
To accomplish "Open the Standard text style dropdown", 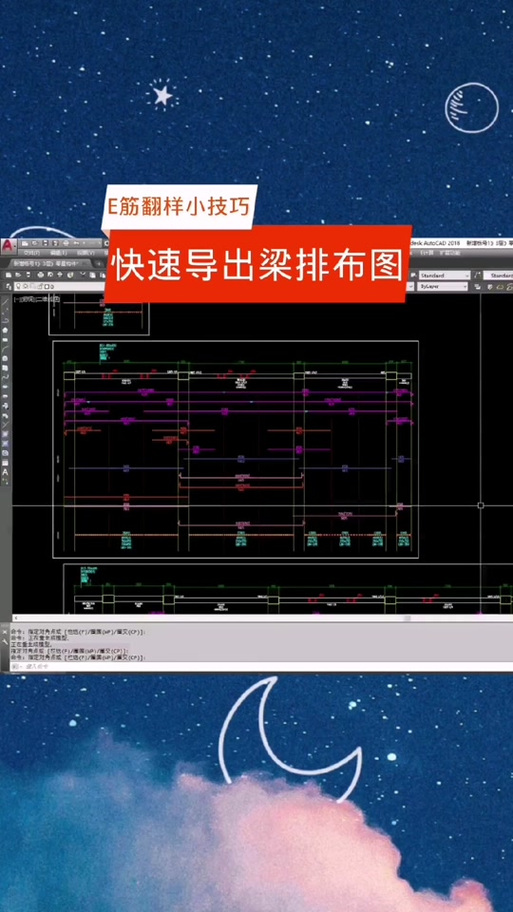I will click(445, 275).
